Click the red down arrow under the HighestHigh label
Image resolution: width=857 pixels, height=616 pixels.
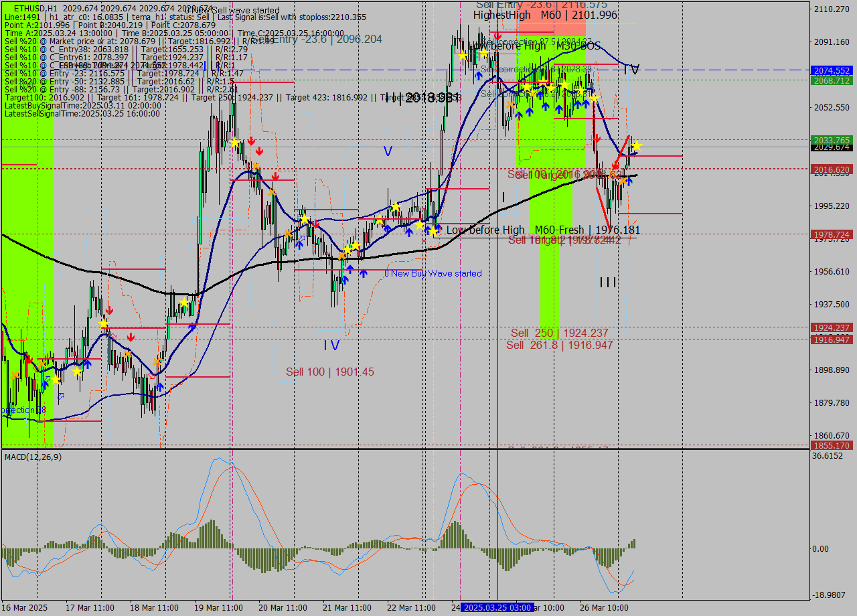pos(497,35)
